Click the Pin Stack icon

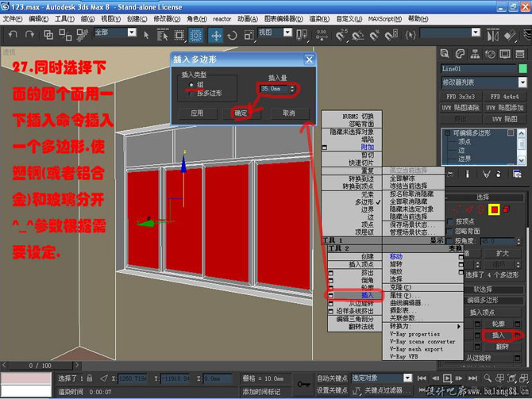tap(450, 175)
